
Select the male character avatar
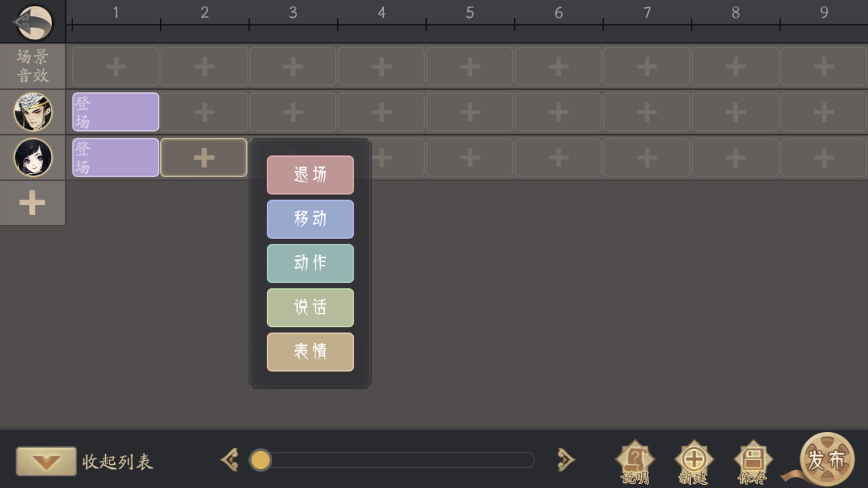[x=33, y=112]
